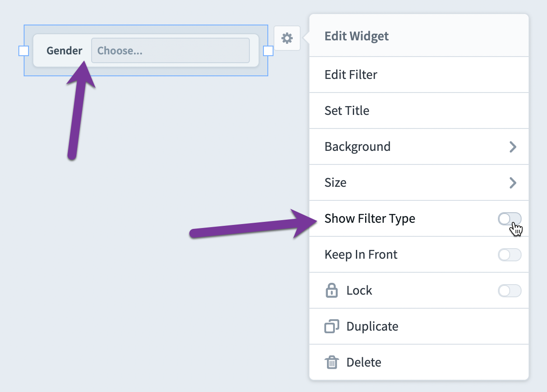
Task: Click the Duplicate overlapping squares icon
Action: pyautogui.click(x=332, y=327)
